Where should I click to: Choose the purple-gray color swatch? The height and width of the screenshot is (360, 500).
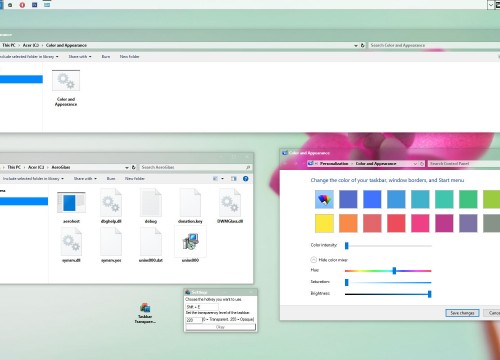click(x=468, y=223)
